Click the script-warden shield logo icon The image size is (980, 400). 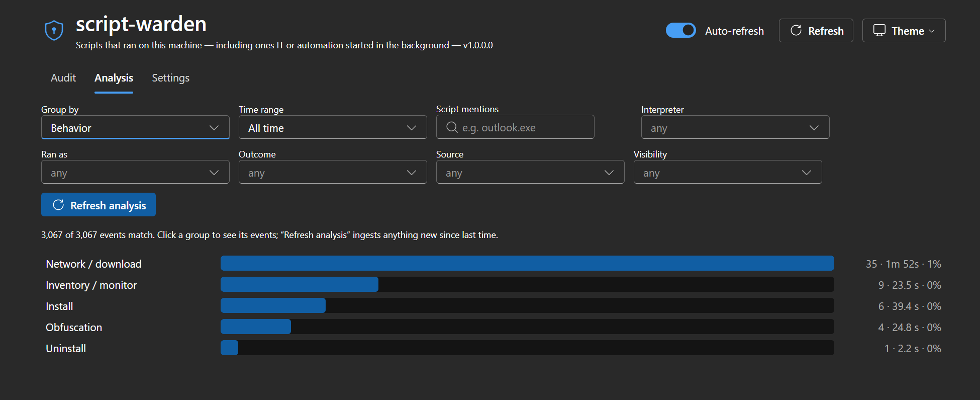coord(54,30)
